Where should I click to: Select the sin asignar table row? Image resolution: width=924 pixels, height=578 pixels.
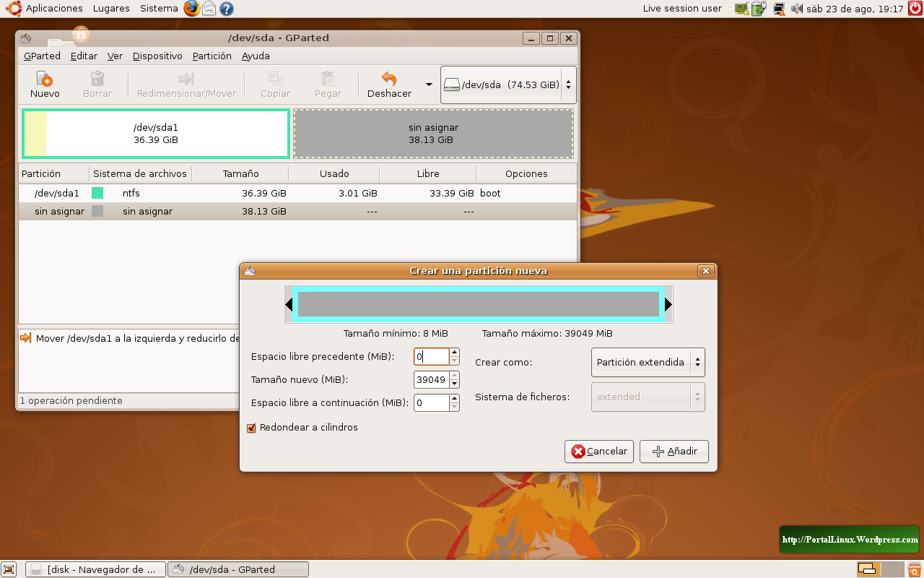point(297,211)
